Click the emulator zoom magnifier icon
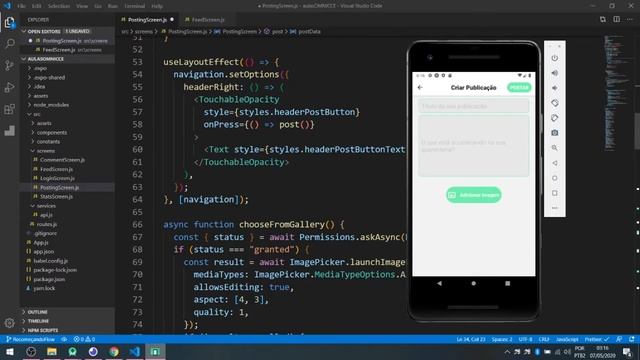 point(554,148)
